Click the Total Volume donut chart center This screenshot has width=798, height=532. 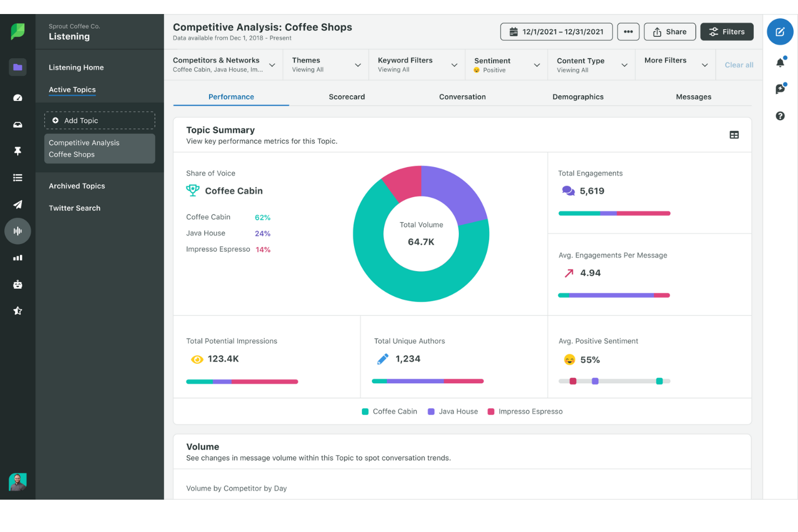click(x=421, y=233)
